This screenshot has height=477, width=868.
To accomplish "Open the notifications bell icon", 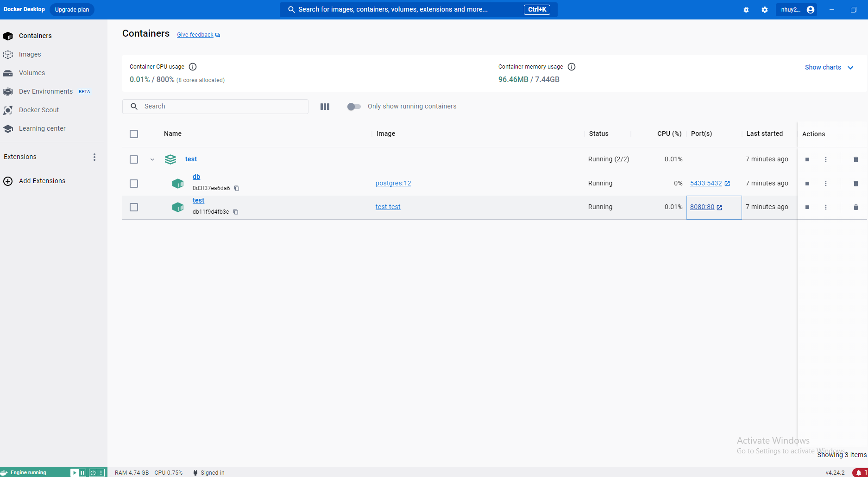I will point(858,473).
